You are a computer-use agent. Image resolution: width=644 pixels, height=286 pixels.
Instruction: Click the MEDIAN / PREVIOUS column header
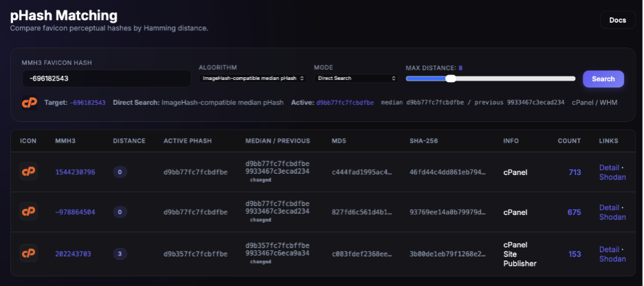[278, 141]
